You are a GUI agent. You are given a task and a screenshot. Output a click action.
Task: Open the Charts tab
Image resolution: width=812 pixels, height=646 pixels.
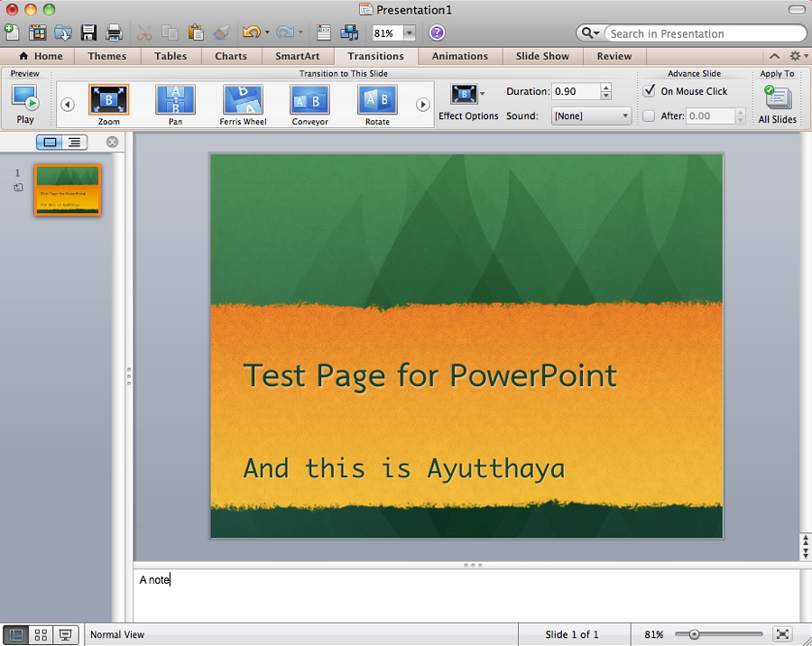[231, 56]
